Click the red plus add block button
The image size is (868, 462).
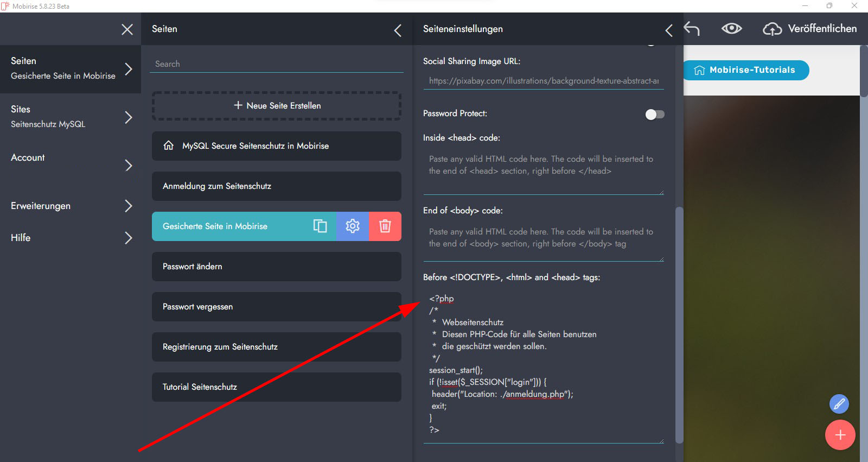click(x=840, y=435)
